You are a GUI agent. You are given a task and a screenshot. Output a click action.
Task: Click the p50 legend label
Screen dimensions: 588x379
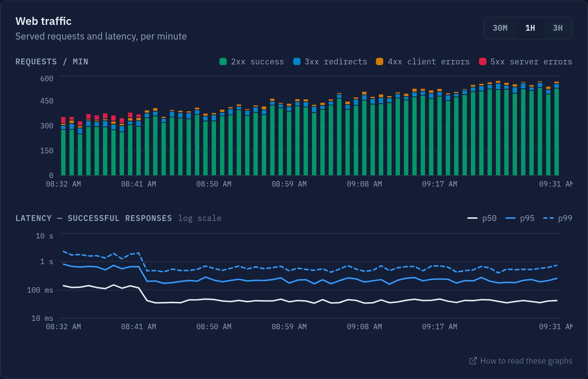pos(489,218)
